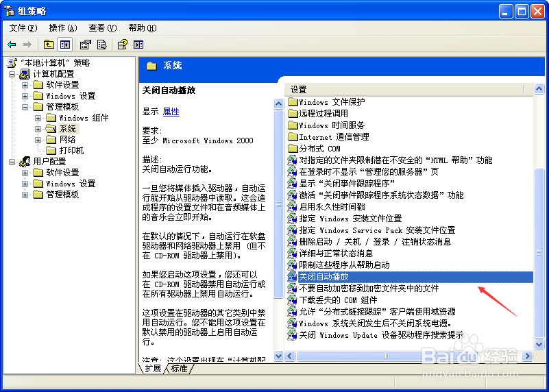Click description pane scroll up arrow

[x=278, y=103]
